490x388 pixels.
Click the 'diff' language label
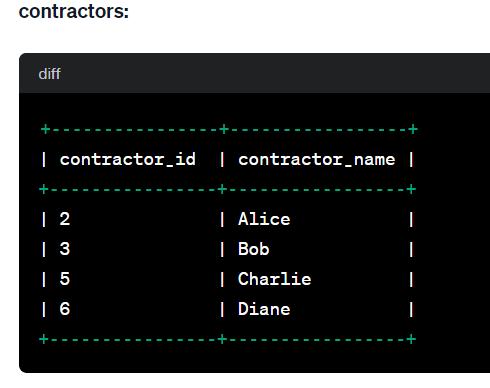coord(49,74)
